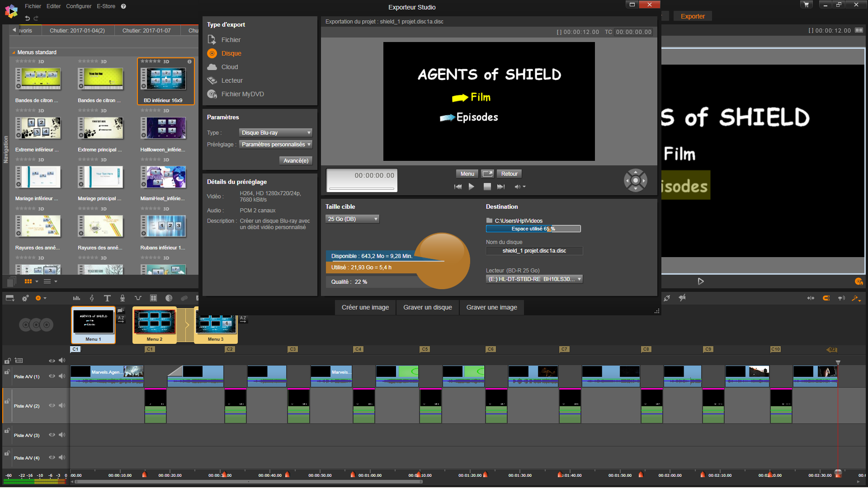The image size is (868, 488).
Task: Mute audio of Piste A/V (4)
Action: coord(62,457)
